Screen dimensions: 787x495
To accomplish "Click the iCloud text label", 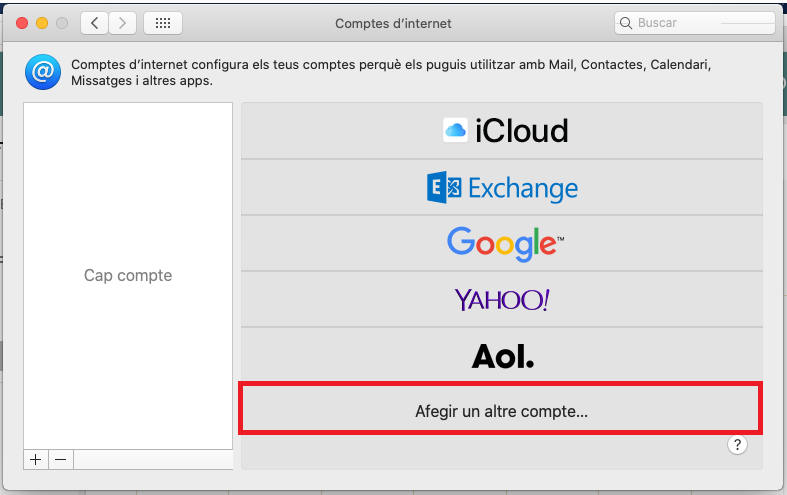I will point(521,131).
